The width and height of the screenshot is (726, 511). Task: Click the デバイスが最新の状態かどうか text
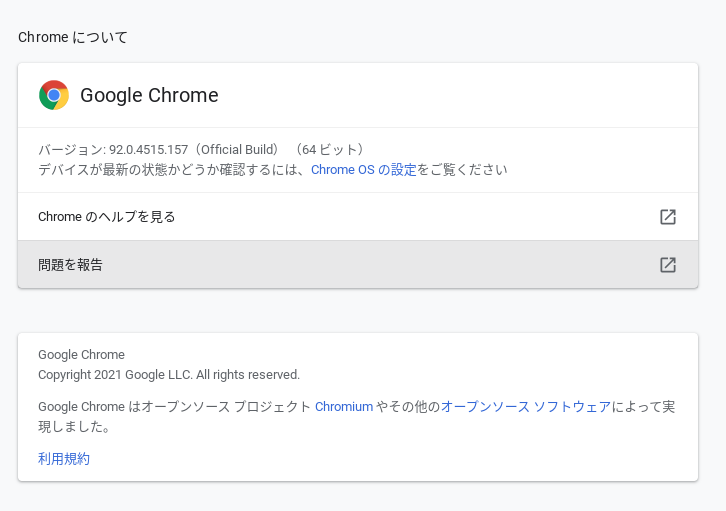pos(128,170)
